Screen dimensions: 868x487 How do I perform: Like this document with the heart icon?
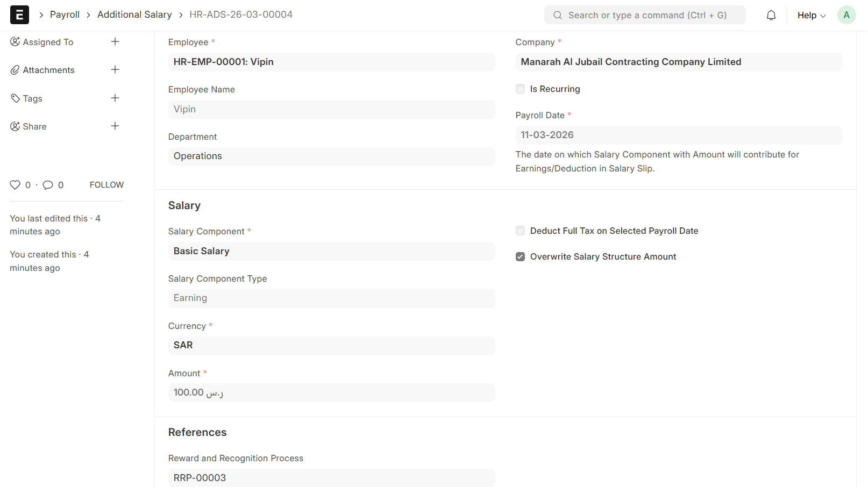(15, 185)
